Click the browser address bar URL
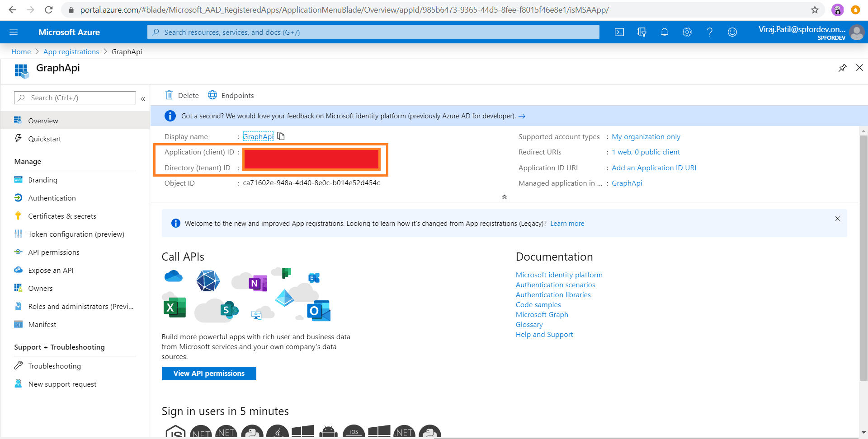 pyautogui.click(x=344, y=9)
